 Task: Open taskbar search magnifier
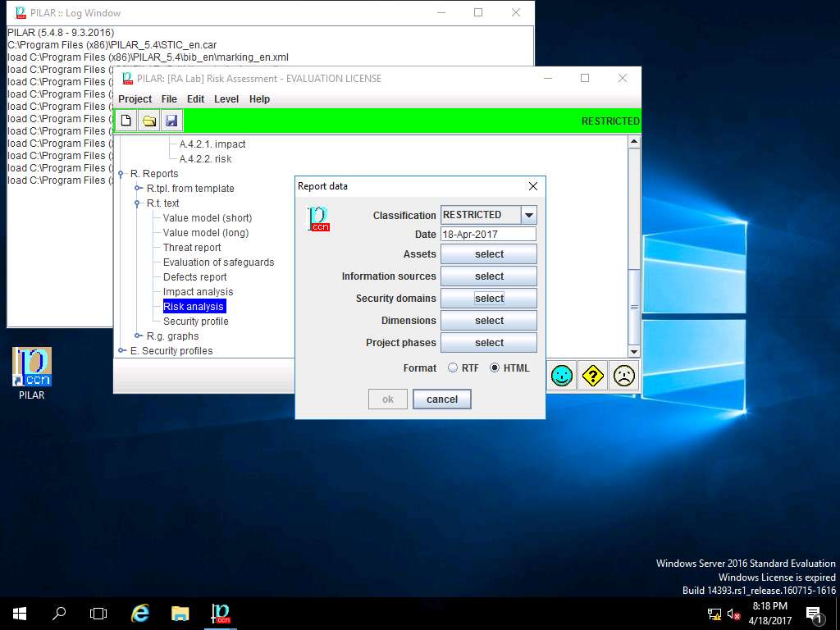[x=59, y=614]
